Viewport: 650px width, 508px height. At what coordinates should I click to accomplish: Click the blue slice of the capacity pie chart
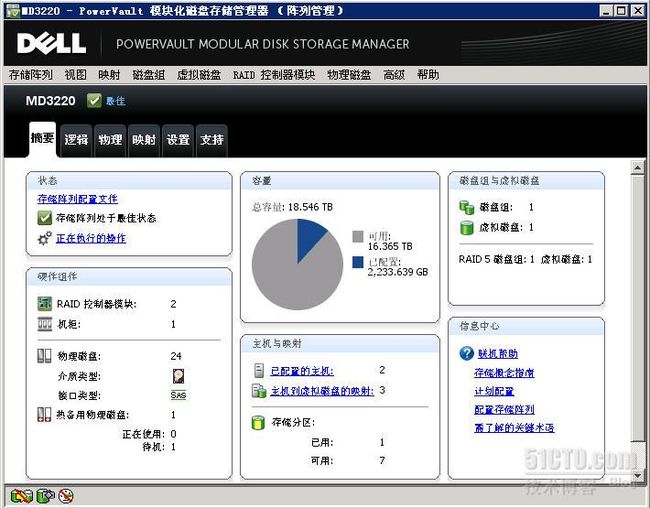click(309, 237)
